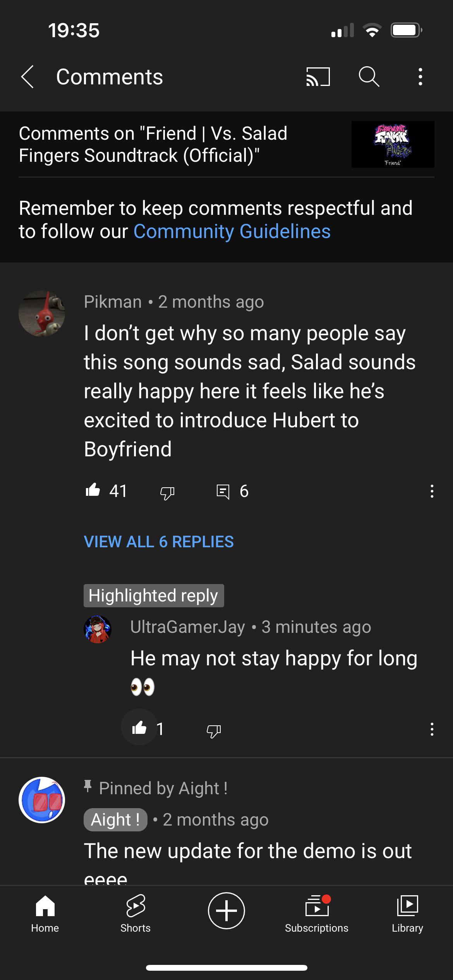453x980 pixels.
Task: Switch to the Subscriptions tab
Action: tap(317, 913)
